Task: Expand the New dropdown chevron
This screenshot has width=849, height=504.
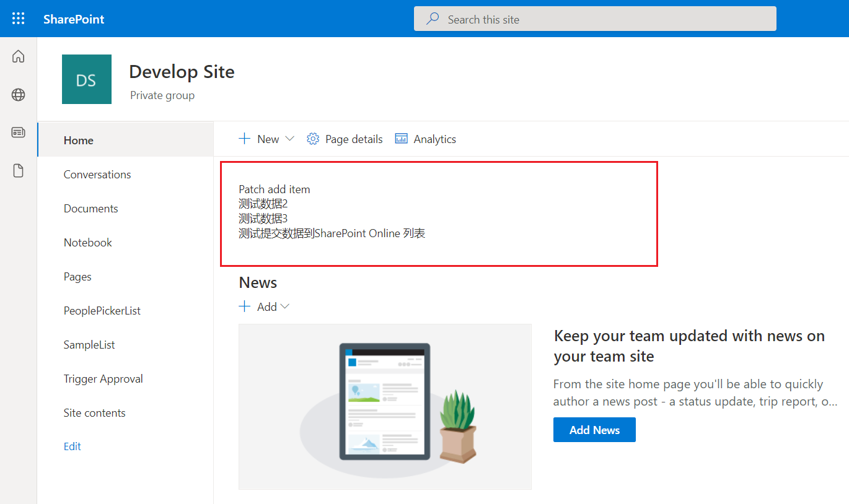Action: click(289, 139)
